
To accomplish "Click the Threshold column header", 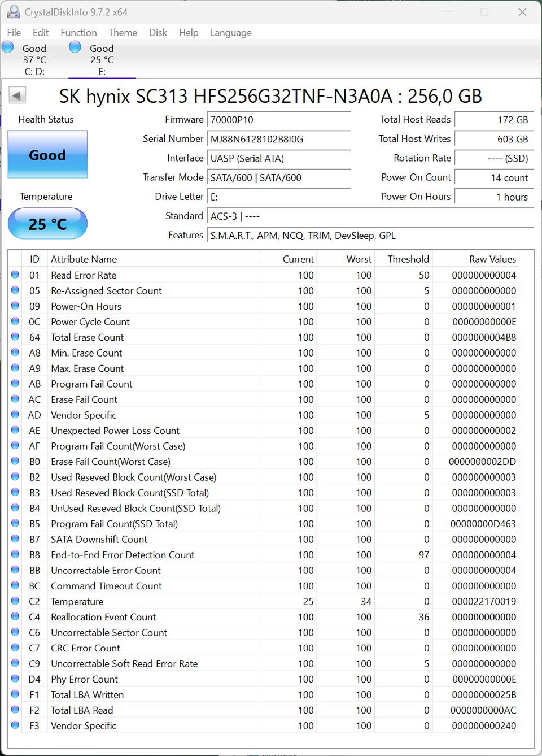I will (403, 259).
